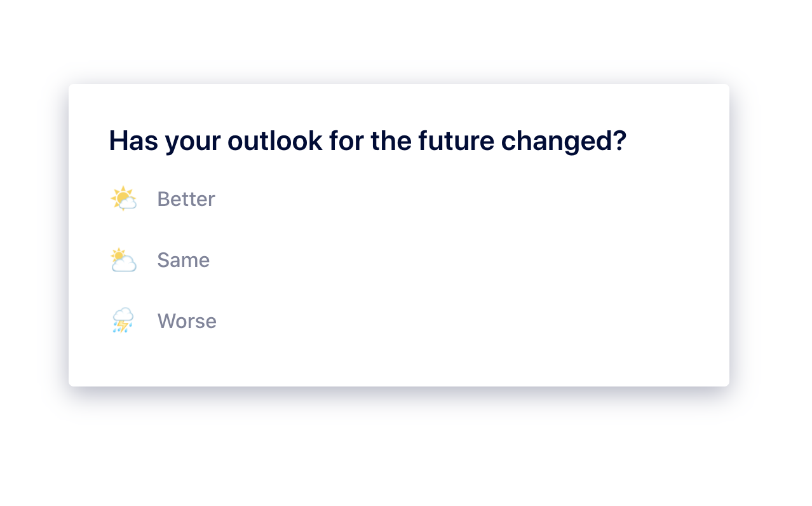Pick Same as your outlook answer

pyautogui.click(x=184, y=260)
